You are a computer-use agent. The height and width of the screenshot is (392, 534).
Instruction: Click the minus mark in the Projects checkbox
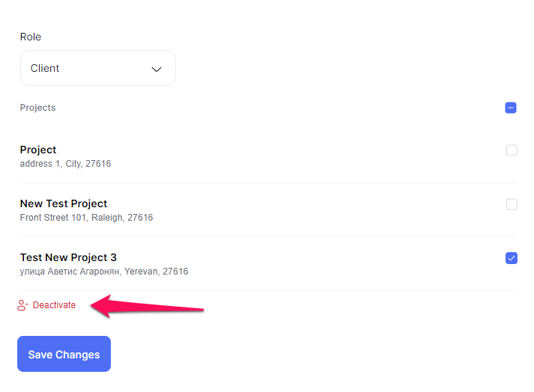point(511,108)
